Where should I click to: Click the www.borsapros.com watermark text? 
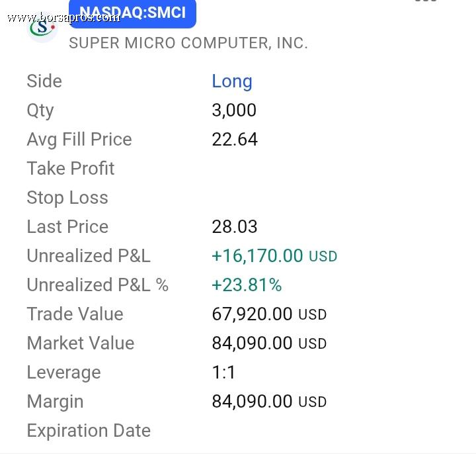(x=63, y=18)
